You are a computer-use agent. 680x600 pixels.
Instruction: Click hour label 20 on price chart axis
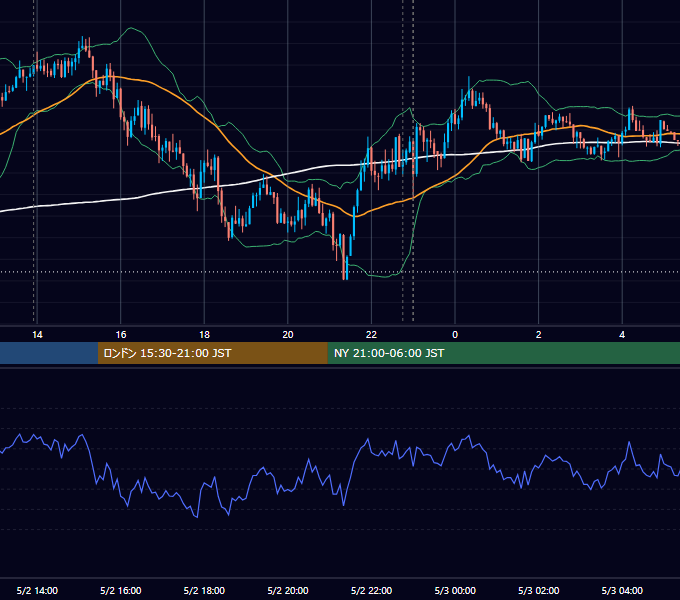pyautogui.click(x=288, y=334)
